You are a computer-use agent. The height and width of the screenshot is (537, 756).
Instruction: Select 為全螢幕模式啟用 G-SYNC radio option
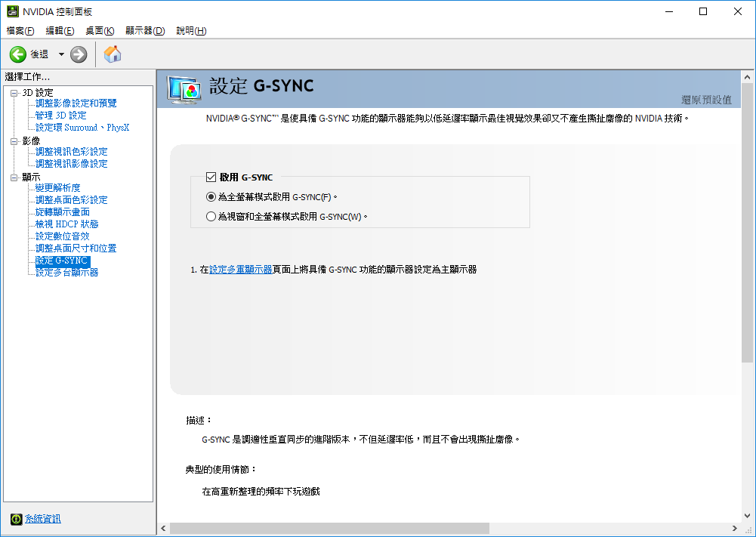point(211,196)
